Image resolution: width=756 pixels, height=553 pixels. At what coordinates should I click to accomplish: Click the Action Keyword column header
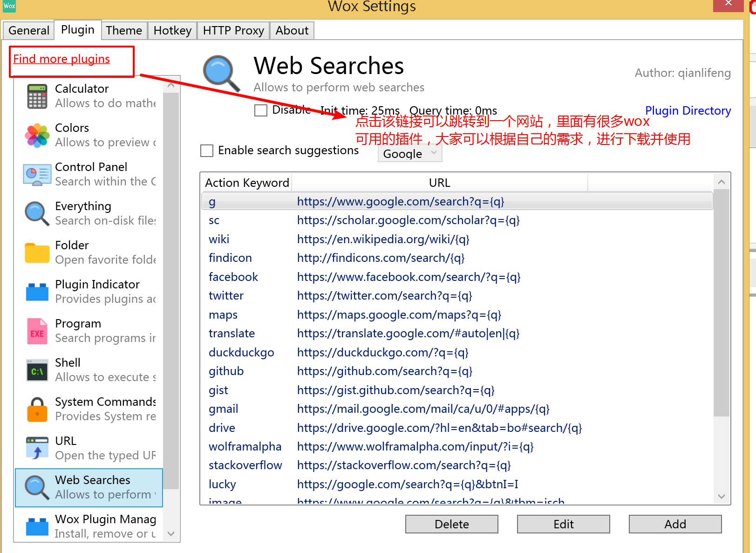247,183
